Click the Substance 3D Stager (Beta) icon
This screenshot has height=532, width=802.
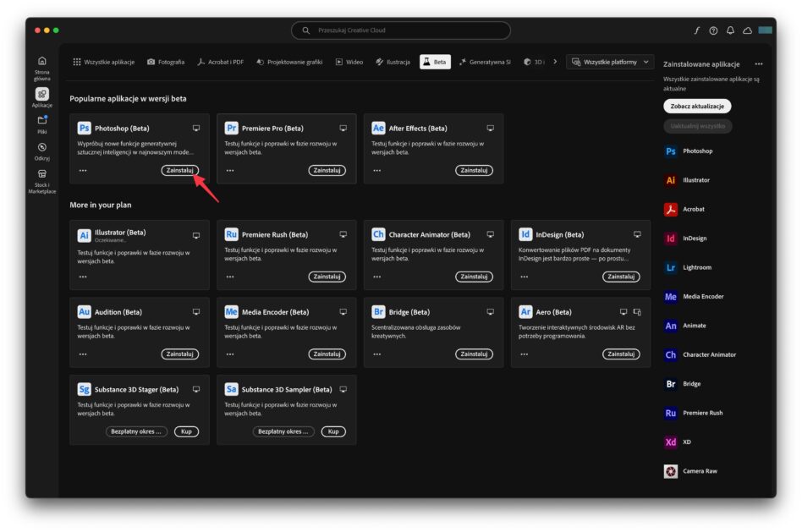(84, 389)
